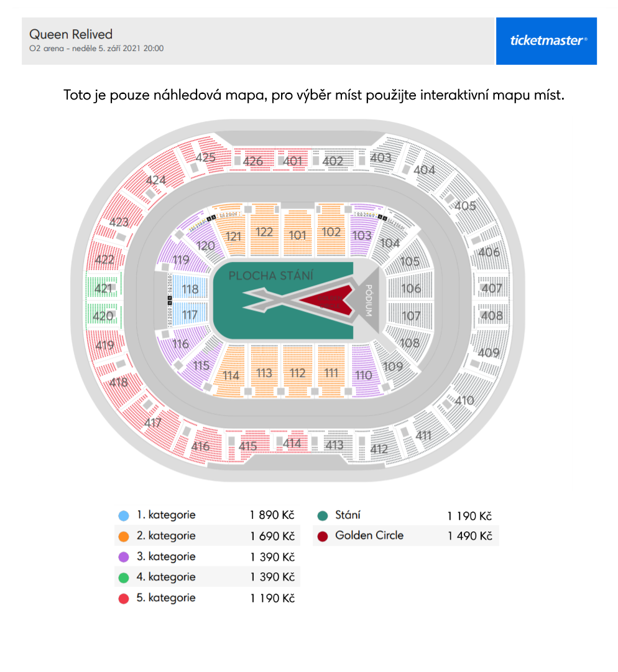Choose purple section 119

coord(182,258)
